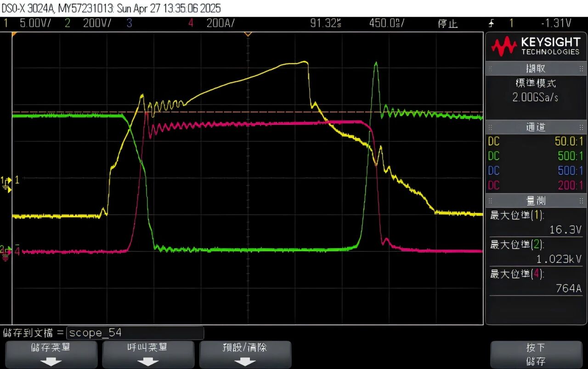Click the 擷取 panel grip icon
Image resolution: width=588 pixels, height=369 pixels.
click(x=491, y=68)
